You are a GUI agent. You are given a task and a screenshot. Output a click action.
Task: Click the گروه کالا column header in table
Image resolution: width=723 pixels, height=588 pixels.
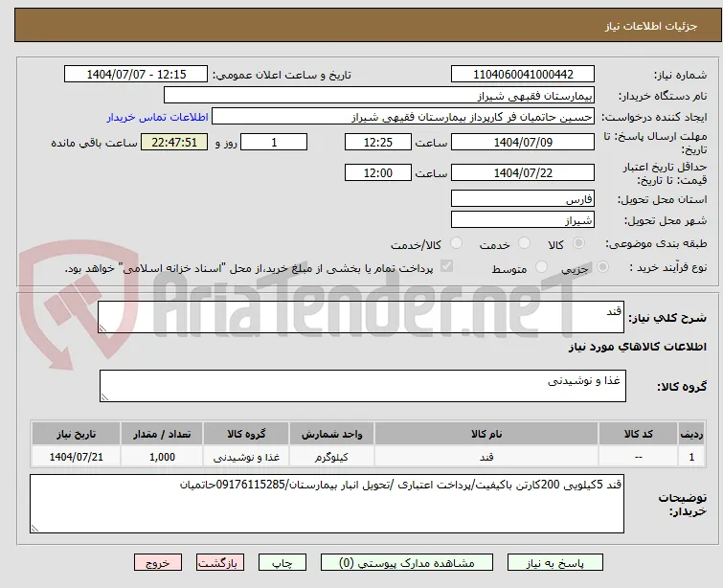[246, 434]
